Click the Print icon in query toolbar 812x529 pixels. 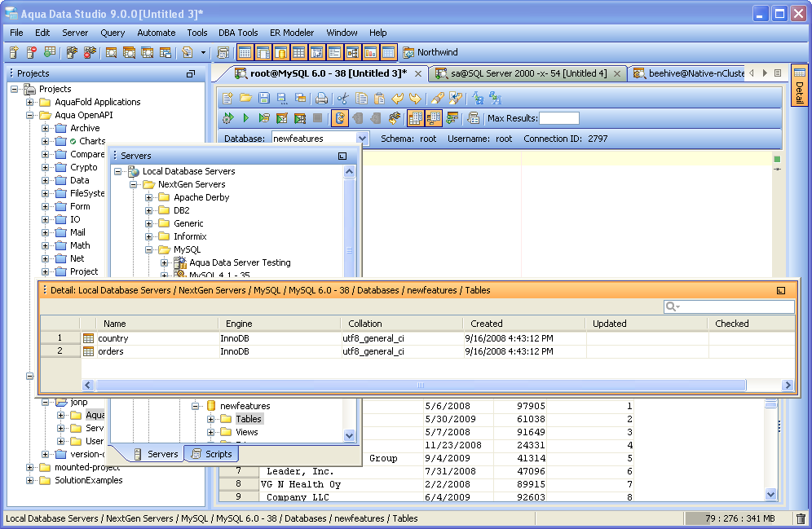pyautogui.click(x=322, y=99)
